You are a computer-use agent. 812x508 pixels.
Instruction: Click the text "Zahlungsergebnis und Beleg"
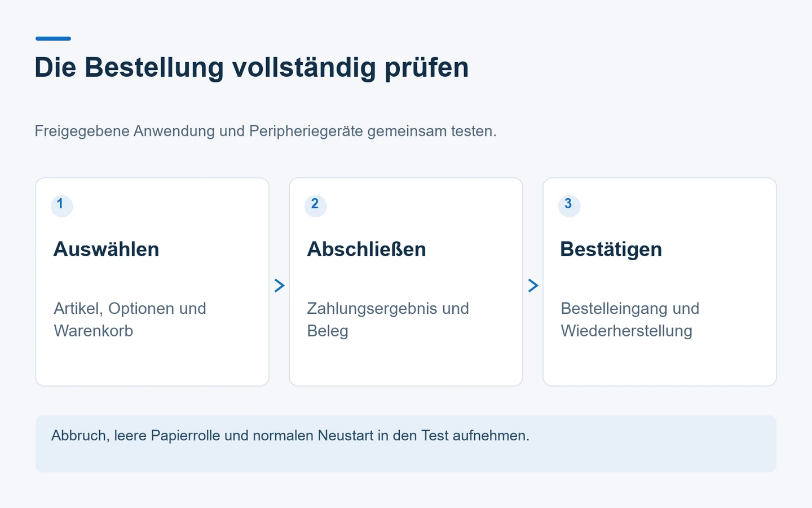[x=388, y=319]
